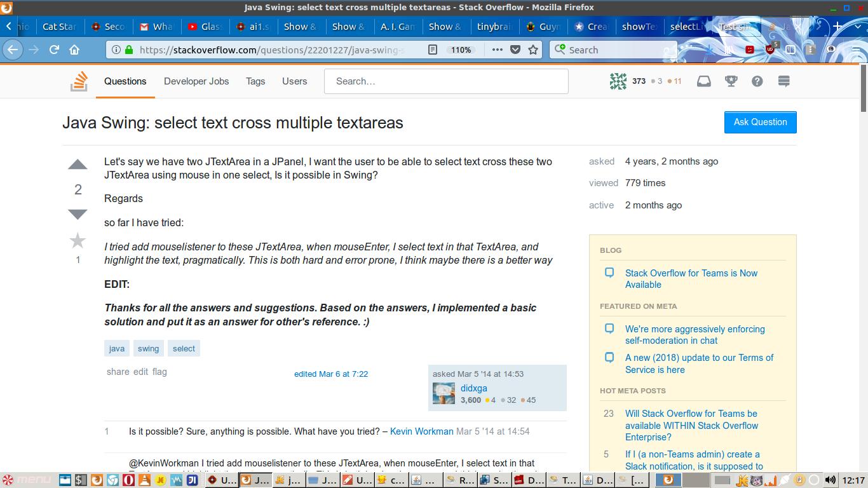Open the help question mark icon
Image resolution: width=868 pixels, height=488 pixels.
point(757,81)
